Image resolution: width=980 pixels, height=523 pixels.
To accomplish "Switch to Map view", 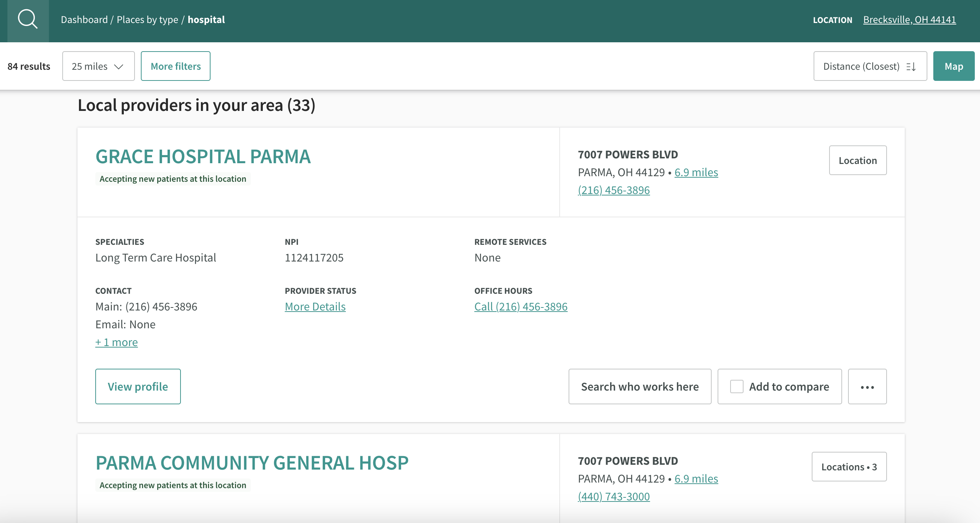I will pos(953,66).
